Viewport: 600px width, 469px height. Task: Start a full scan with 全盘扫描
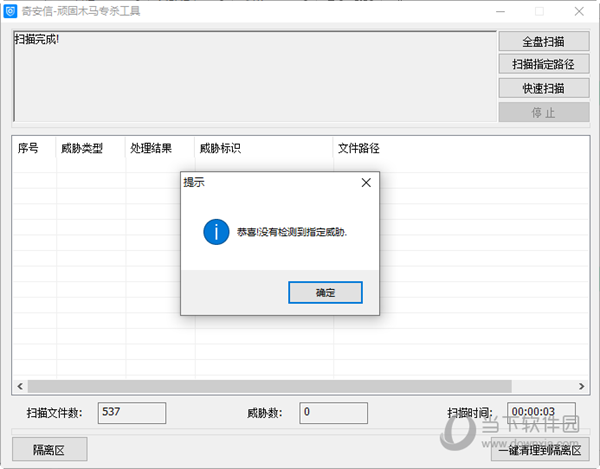pos(544,41)
